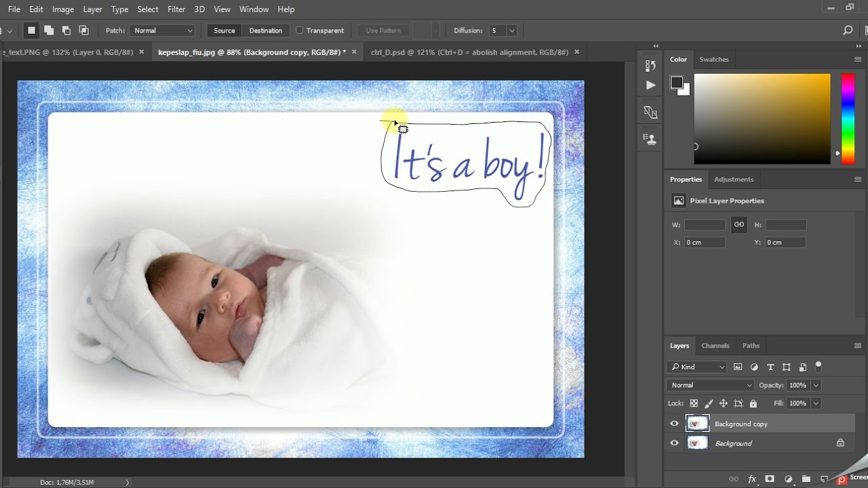Create new fill or adjustment layer

[x=788, y=479]
